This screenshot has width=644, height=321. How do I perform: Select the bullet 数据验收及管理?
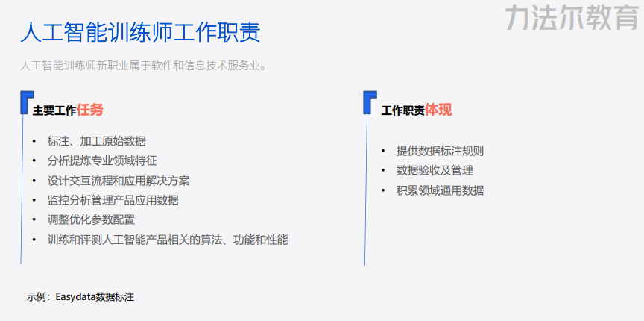(x=435, y=170)
